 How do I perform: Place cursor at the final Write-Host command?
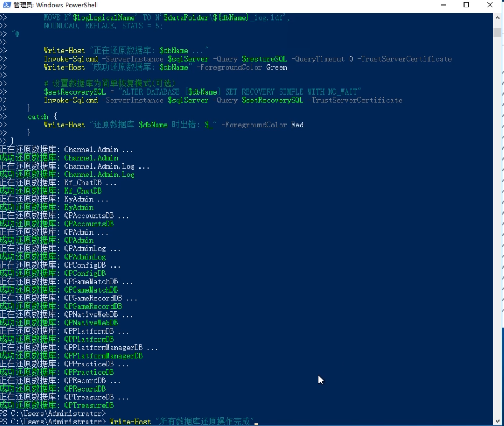pyautogui.click(x=183, y=422)
